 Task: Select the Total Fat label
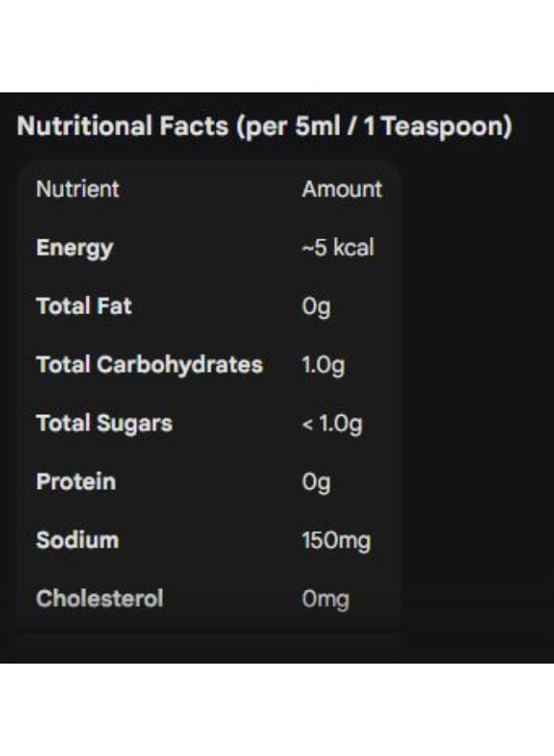84,306
